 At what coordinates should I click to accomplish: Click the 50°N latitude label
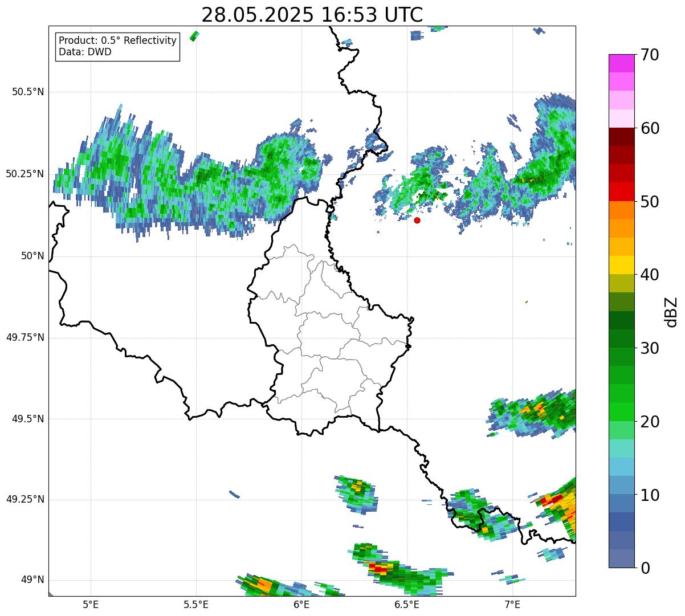[32, 256]
